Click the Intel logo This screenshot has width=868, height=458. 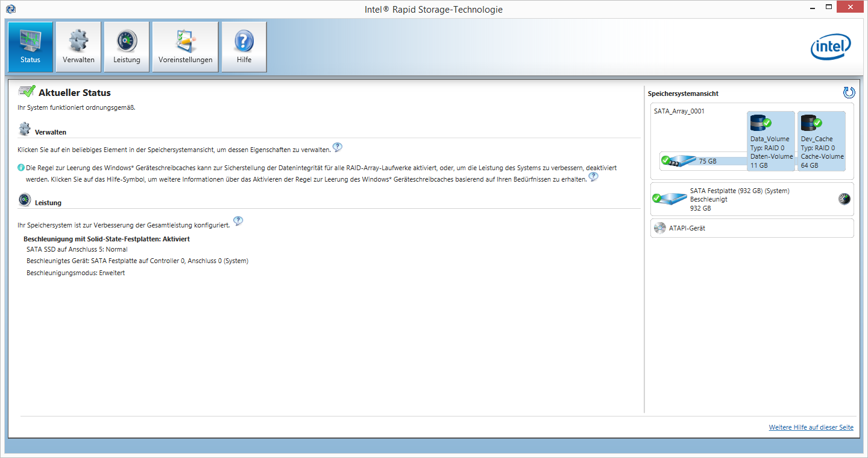pyautogui.click(x=831, y=47)
